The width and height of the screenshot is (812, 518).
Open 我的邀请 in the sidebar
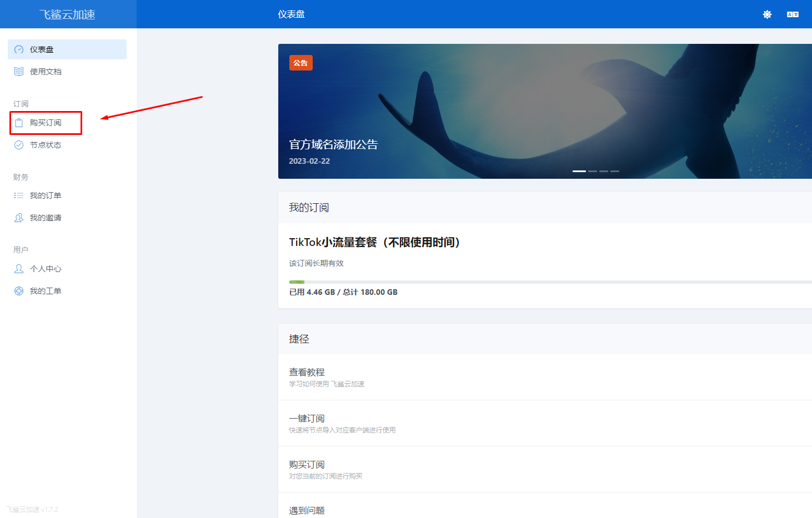(67, 218)
